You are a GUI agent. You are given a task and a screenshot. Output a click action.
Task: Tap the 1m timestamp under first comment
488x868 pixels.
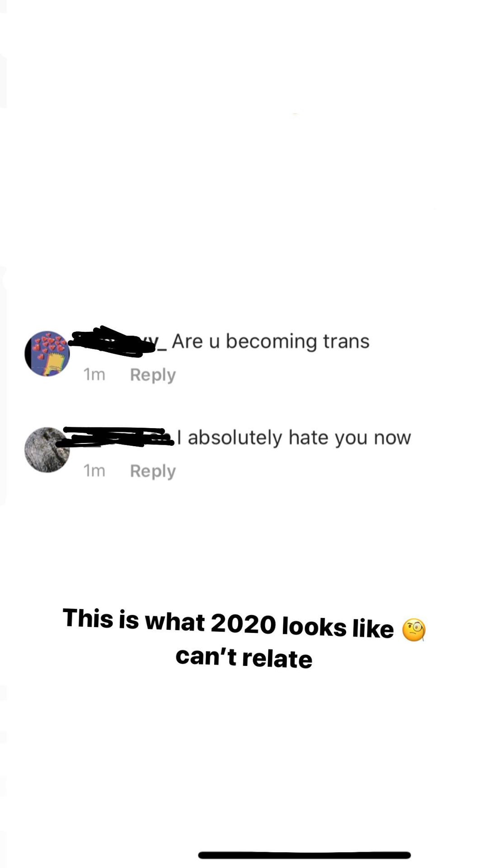tap(94, 375)
